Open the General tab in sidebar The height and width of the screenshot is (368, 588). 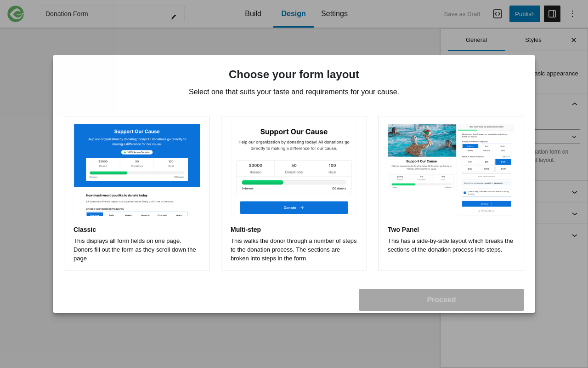point(476,40)
